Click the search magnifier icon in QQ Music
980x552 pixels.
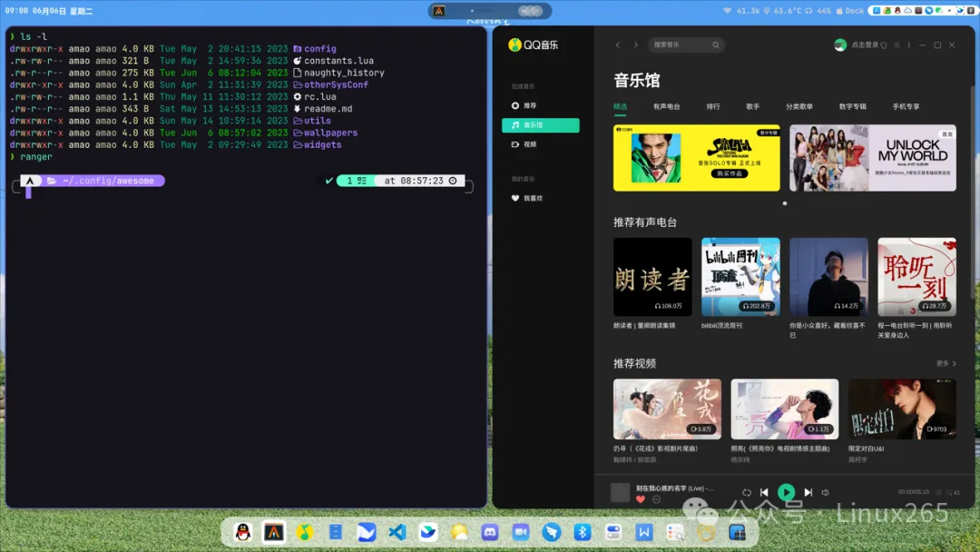pyautogui.click(x=716, y=44)
